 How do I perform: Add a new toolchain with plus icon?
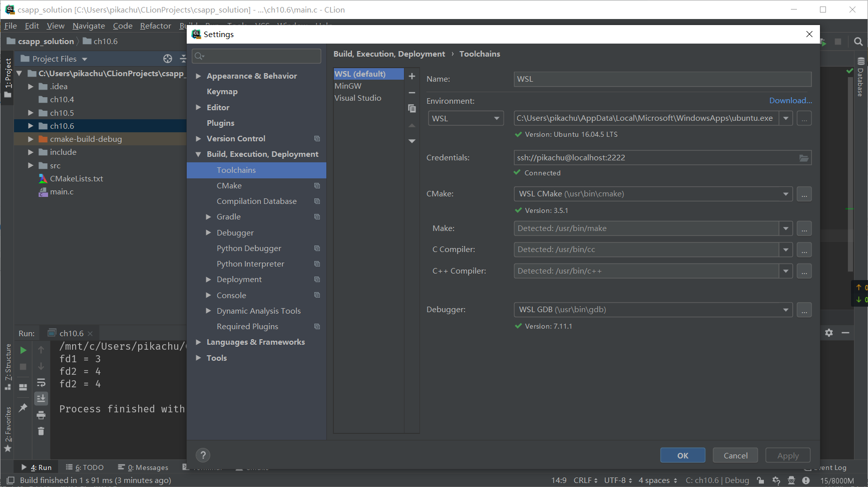(412, 76)
